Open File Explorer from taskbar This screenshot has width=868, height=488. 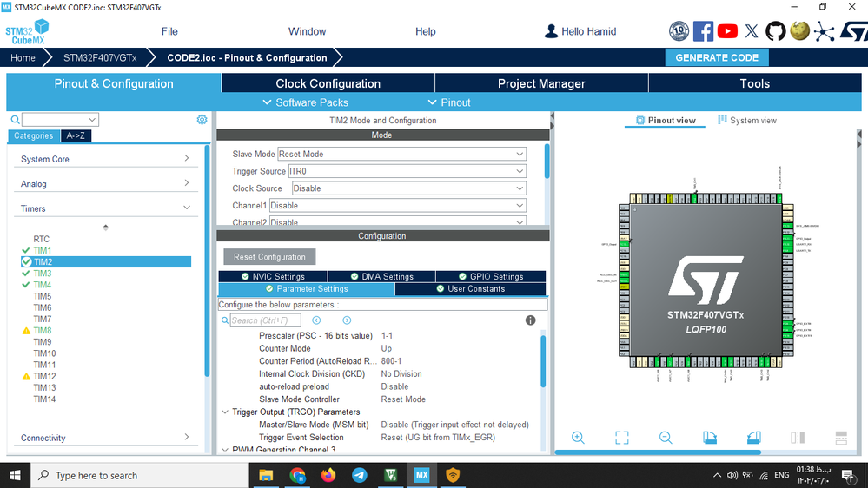point(266,475)
